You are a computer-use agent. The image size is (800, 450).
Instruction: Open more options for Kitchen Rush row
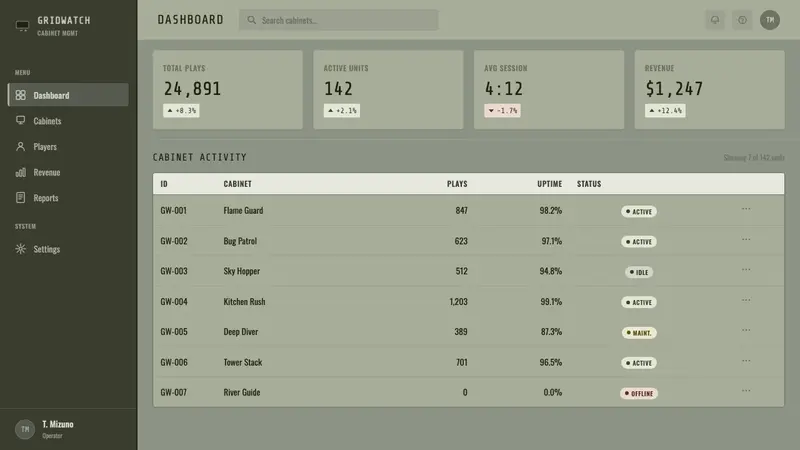coord(746,300)
